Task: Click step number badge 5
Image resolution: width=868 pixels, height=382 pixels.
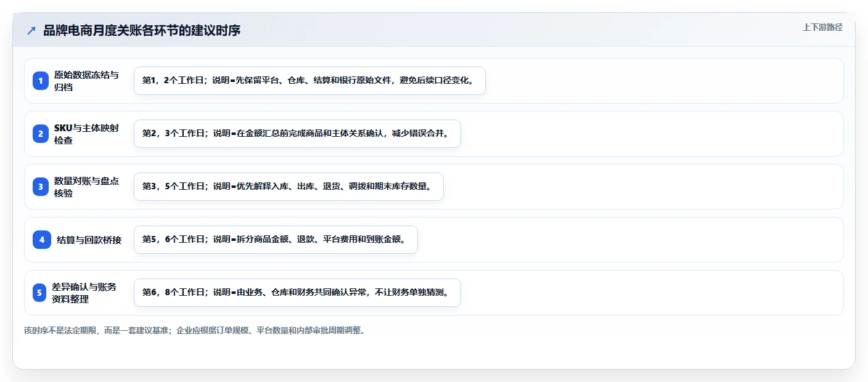Action: pos(39,293)
